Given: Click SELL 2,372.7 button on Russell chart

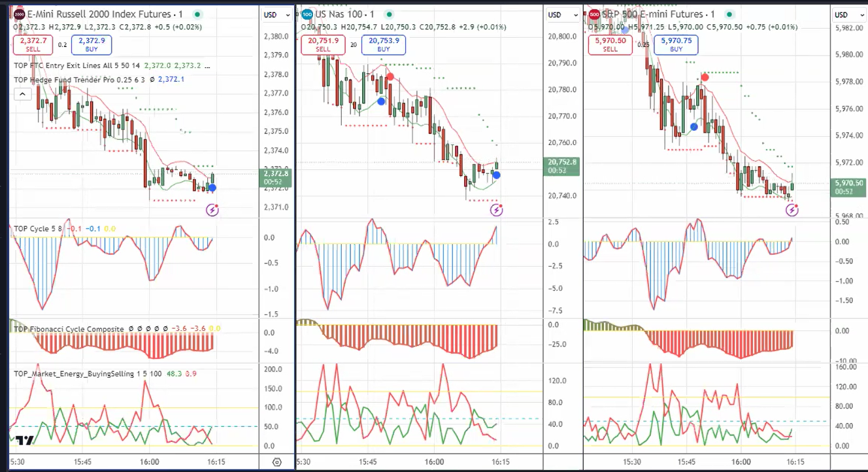Looking at the screenshot, I should click(x=33, y=44).
